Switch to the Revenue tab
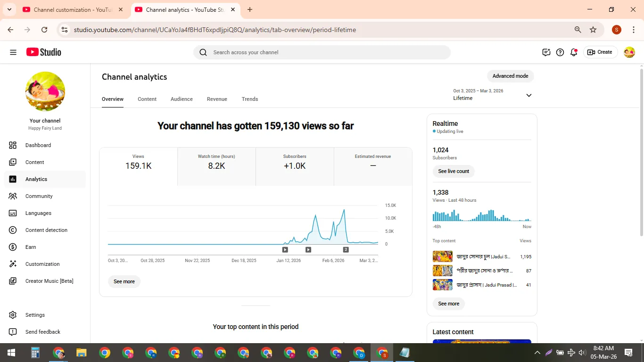This screenshot has height=362, width=644. point(217,99)
